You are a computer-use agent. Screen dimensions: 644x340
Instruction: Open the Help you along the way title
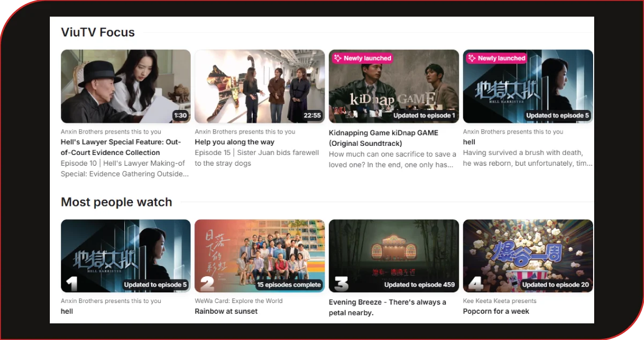pyautogui.click(x=235, y=142)
